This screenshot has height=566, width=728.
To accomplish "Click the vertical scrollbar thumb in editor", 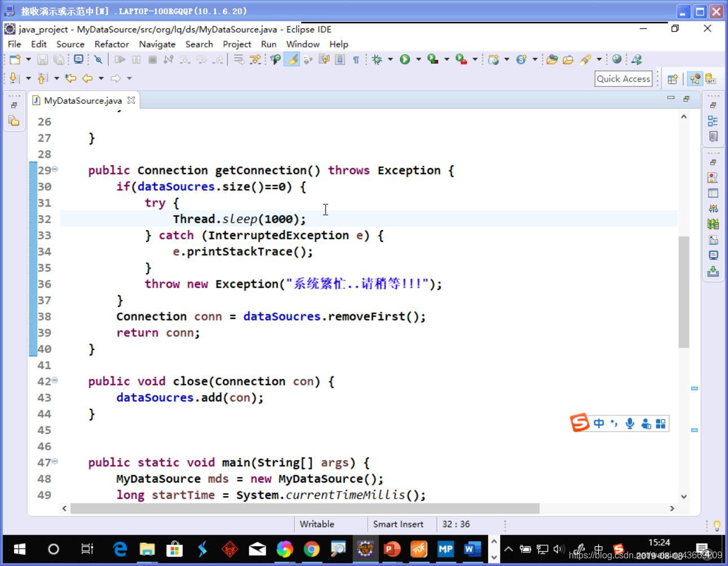I will [x=683, y=292].
